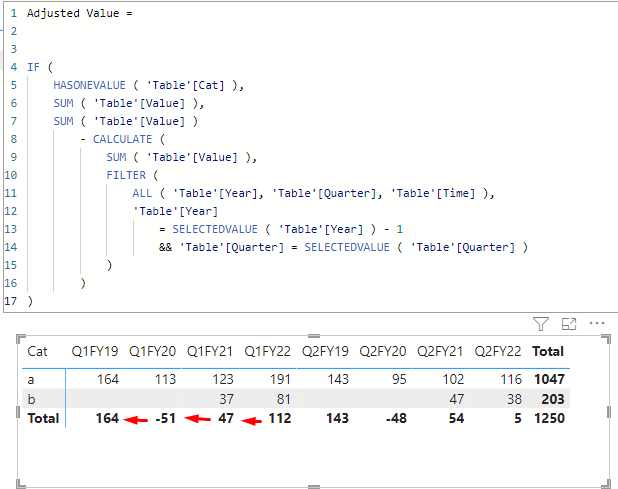Click the Q2FY20 column header
The image size is (618, 489).
[383, 351]
